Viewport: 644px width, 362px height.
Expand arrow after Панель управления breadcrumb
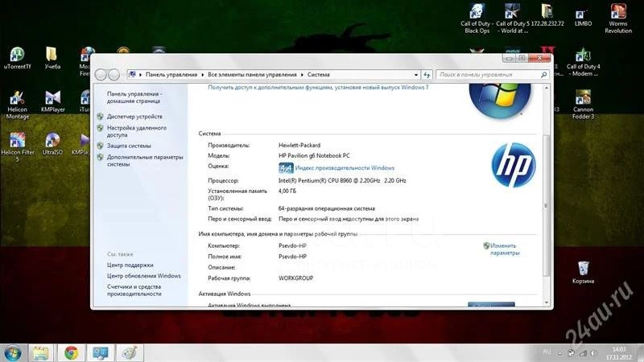point(203,75)
